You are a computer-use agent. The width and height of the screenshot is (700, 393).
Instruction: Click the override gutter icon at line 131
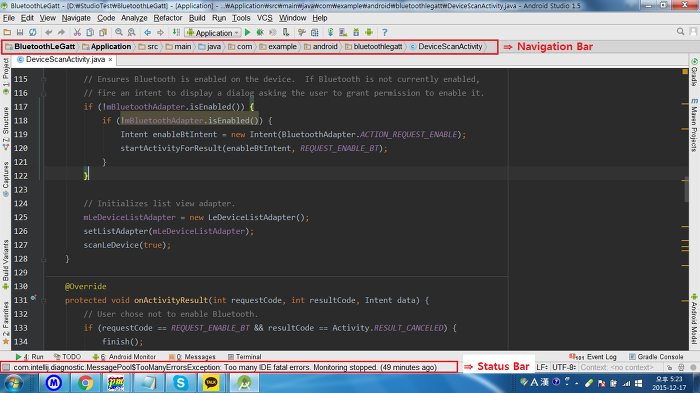point(33,298)
